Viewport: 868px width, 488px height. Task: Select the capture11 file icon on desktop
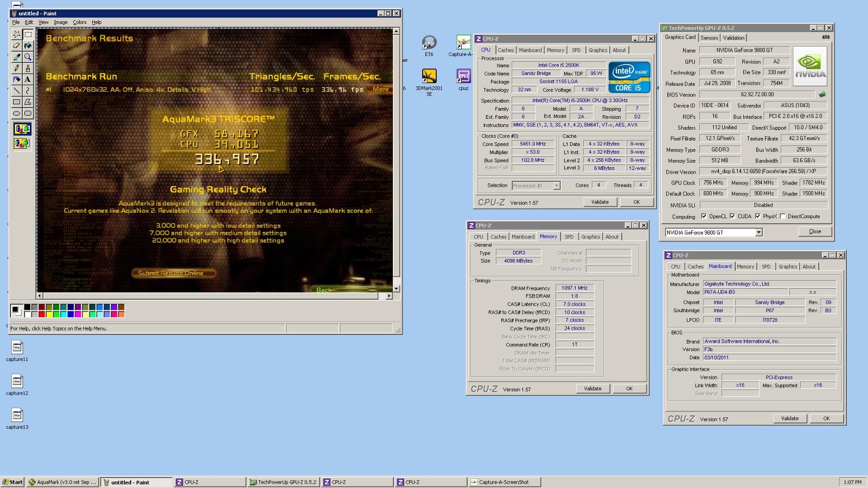pos(17,351)
